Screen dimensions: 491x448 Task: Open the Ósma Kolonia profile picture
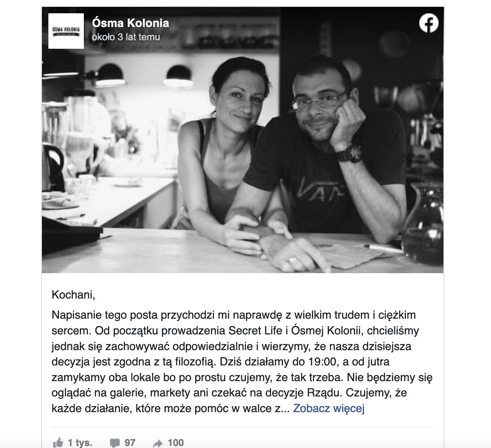(66, 31)
